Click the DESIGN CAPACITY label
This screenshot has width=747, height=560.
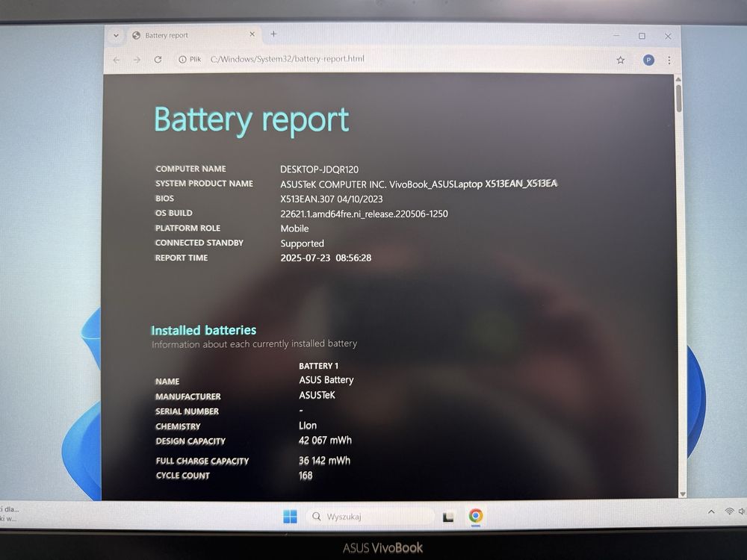190,441
